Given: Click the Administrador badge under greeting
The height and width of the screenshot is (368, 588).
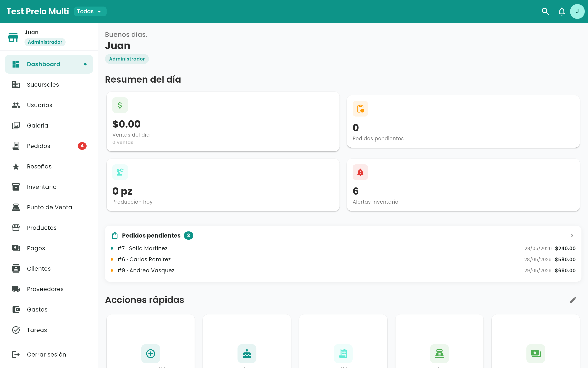Looking at the screenshot, I should (127, 59).
